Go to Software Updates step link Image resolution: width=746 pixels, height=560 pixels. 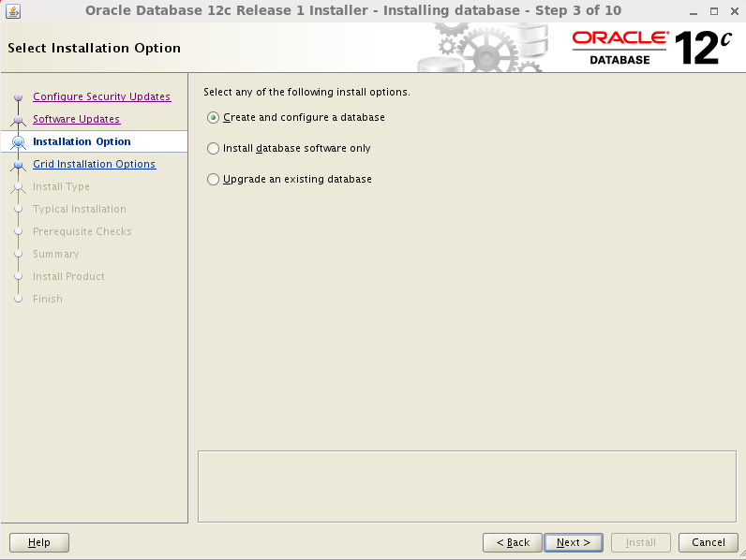pos(76,119)
